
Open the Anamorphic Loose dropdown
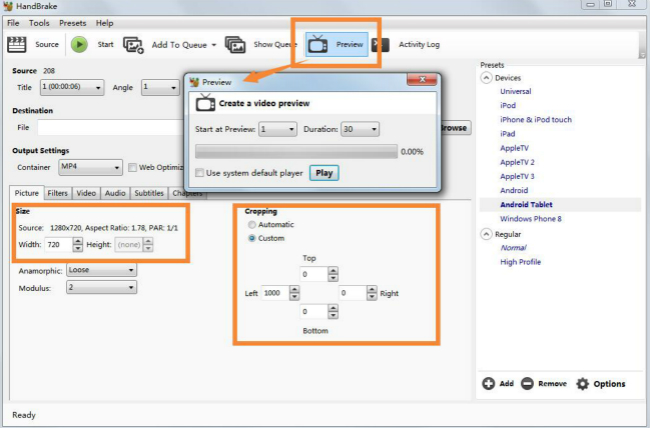click(101, 270)
